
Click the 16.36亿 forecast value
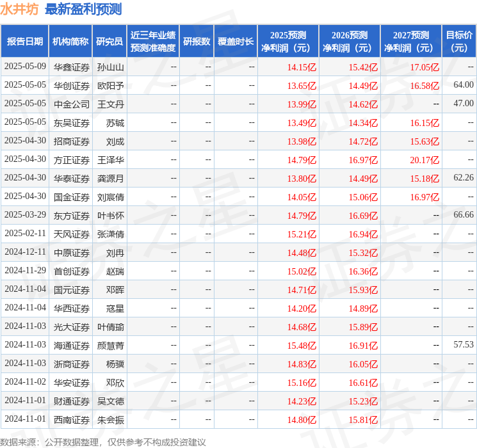pos(363,271)
